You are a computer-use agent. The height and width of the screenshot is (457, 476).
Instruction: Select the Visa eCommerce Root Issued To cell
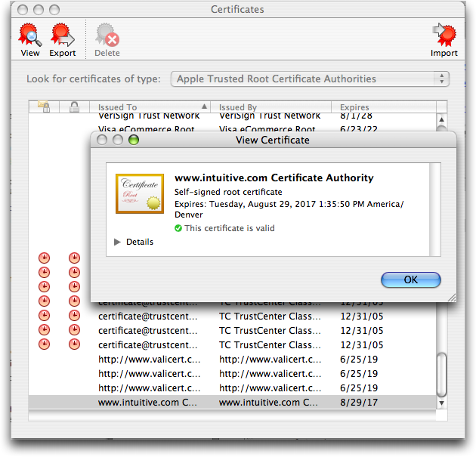(146, 129)
